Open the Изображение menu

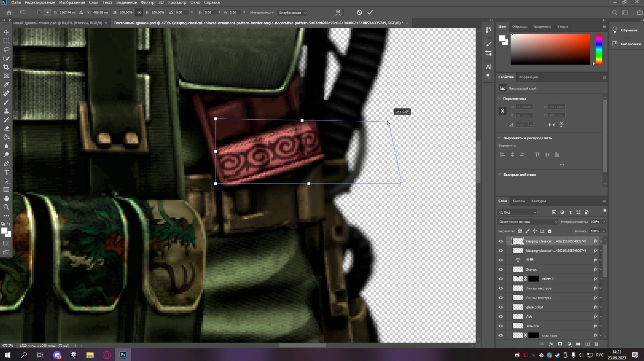pos(72,2)
